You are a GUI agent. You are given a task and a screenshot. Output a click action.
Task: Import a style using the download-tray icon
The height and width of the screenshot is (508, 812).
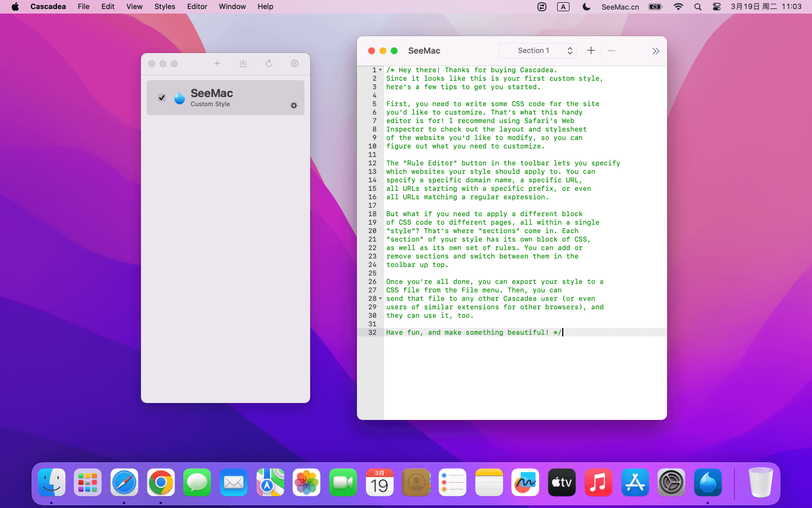coord(243,64)
